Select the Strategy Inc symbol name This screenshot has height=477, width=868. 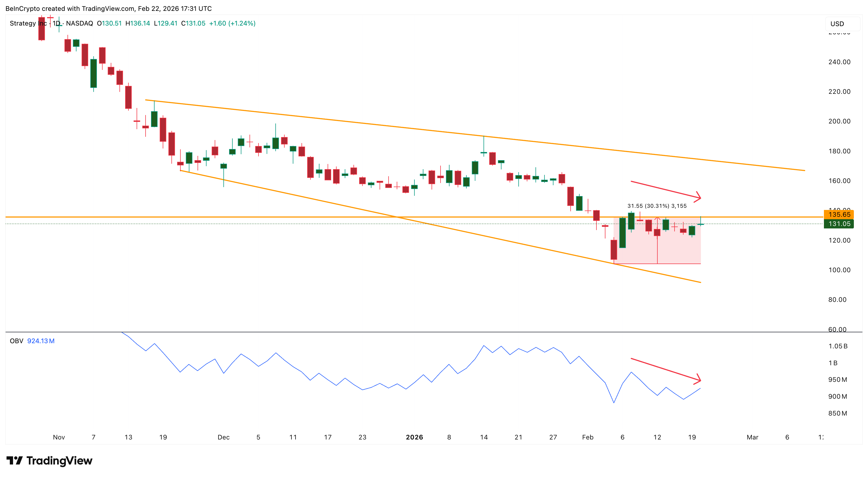point(28,23)
